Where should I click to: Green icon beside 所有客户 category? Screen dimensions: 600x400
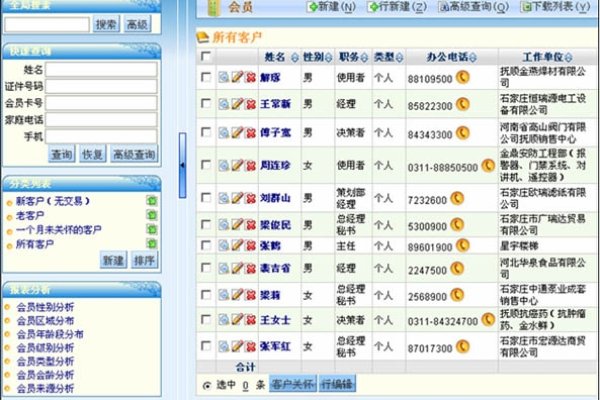coord(152,243)
